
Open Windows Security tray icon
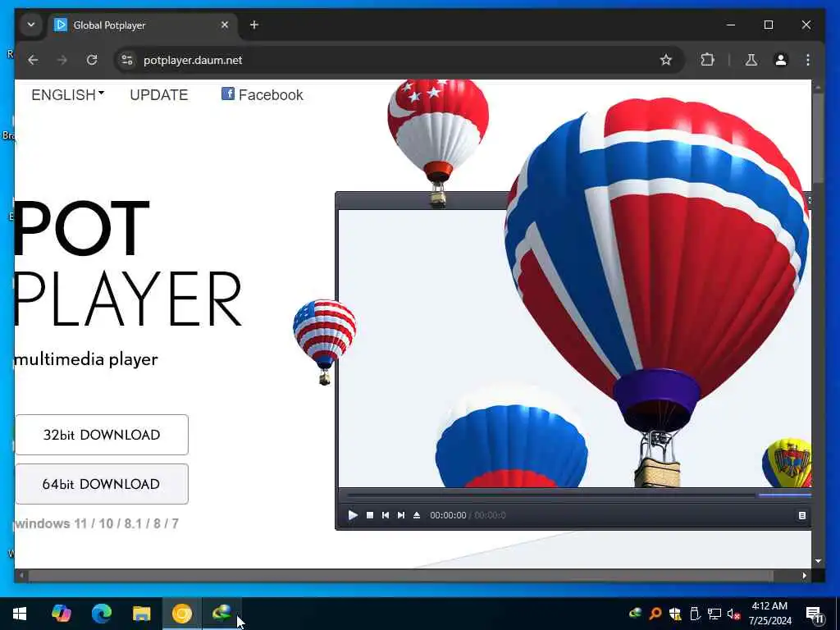675,614
